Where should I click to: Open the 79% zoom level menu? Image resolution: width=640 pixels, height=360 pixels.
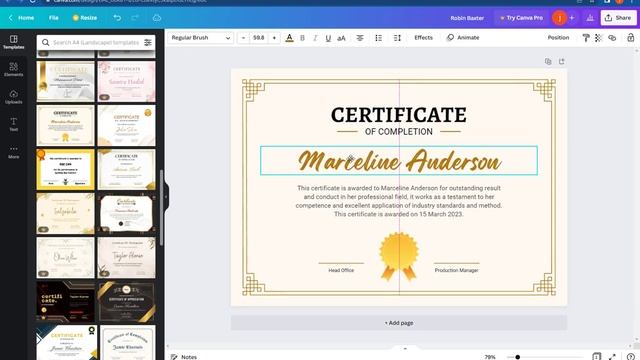tap(490, 357)
